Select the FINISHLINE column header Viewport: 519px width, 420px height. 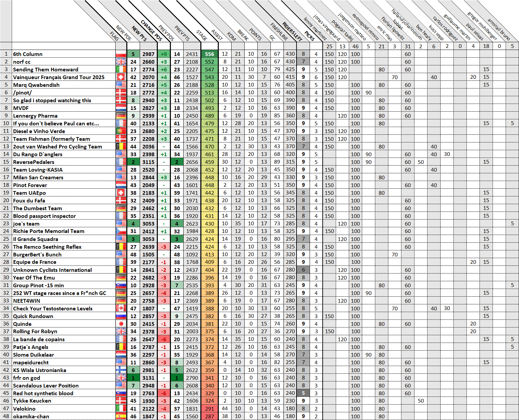point(279,32)
